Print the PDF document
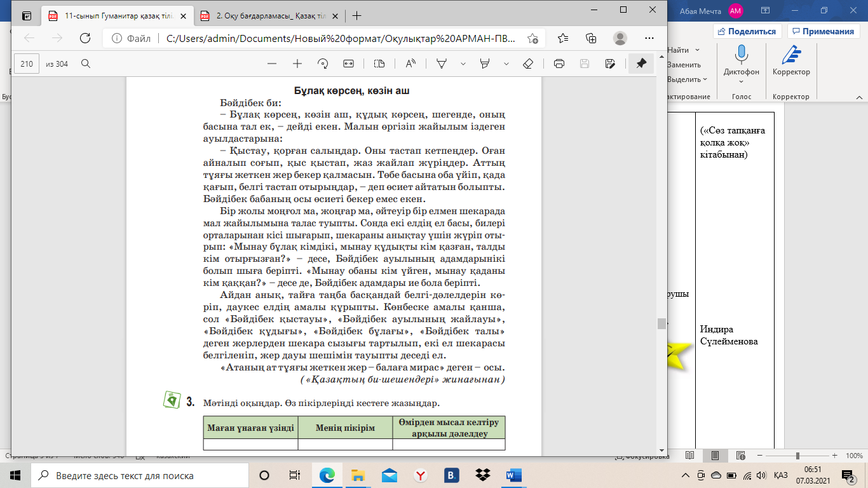The image size is (868, 488). [x=559, y=64]
